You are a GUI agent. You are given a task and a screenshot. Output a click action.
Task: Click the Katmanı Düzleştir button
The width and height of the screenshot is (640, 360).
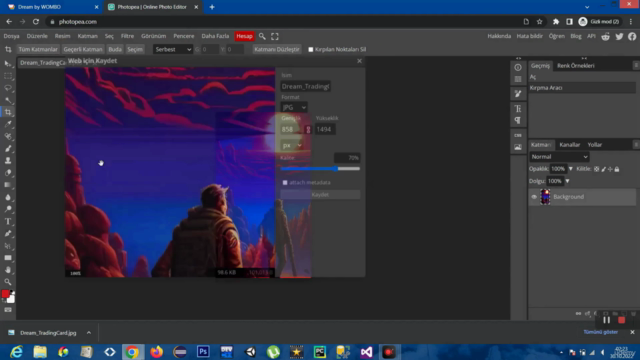(x=277, y=49)
